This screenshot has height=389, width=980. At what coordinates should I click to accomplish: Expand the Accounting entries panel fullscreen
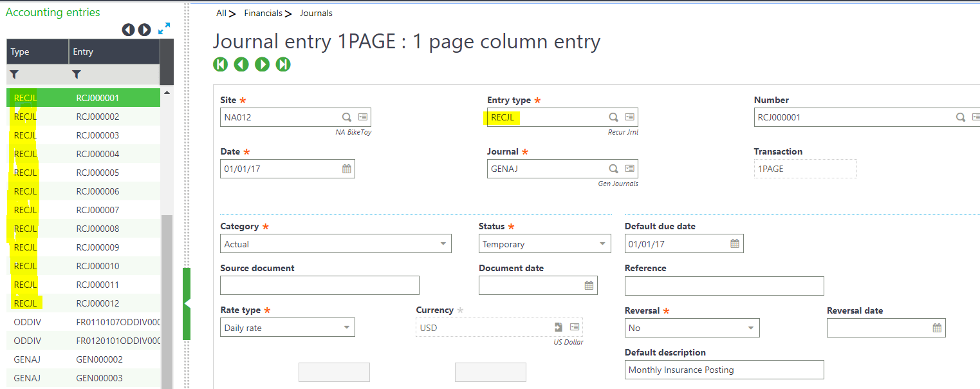[x=165, y=29]
